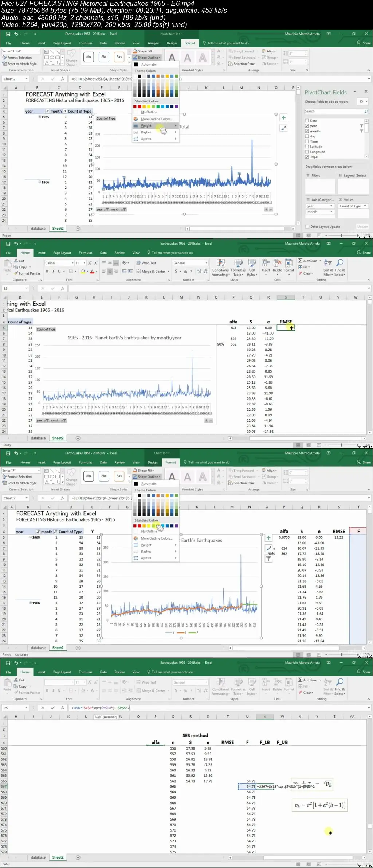The width and height of the screenshot is (373, 868).
Task: Open Sort & Filter in the S5 cell window
Action: tap(328, 268)
